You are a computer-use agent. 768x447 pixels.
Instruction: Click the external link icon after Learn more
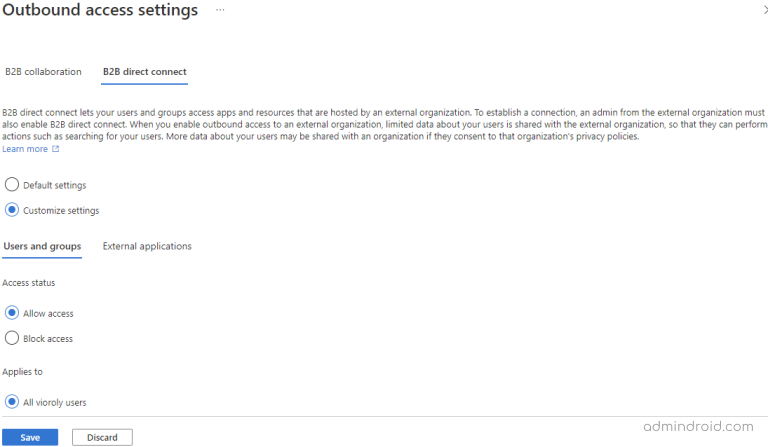point(56,149)
